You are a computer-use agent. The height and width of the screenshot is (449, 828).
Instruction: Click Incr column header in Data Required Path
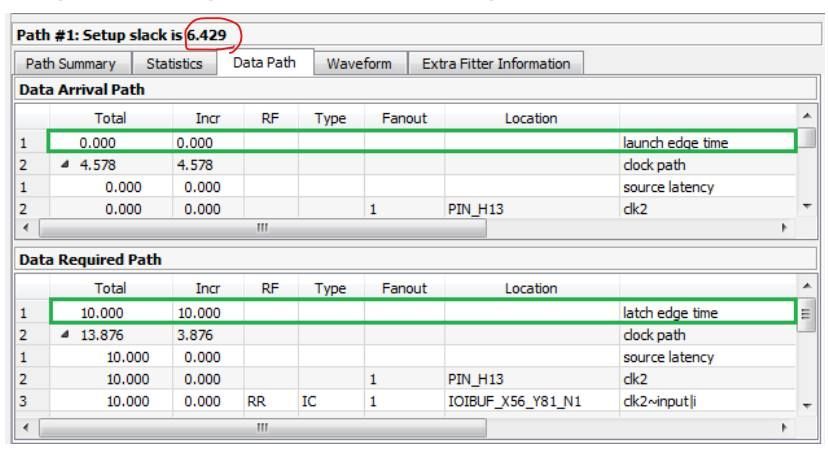(x=208, y=288)
